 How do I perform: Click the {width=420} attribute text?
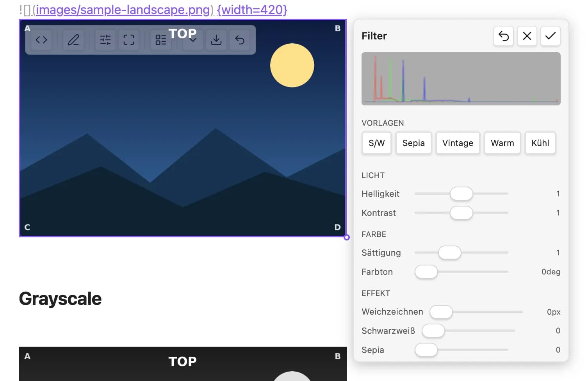[252, 9]
